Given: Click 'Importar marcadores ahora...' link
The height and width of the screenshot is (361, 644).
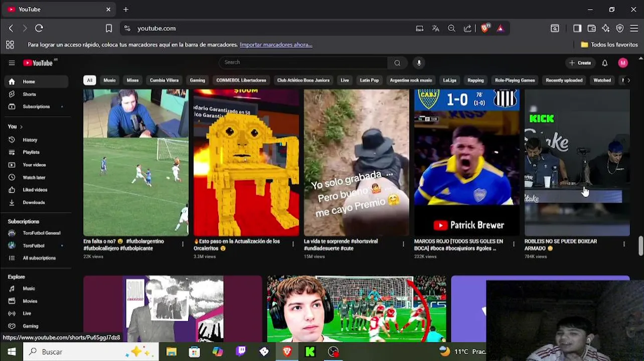Looking at the screenshot, I should tap(276, 45).
